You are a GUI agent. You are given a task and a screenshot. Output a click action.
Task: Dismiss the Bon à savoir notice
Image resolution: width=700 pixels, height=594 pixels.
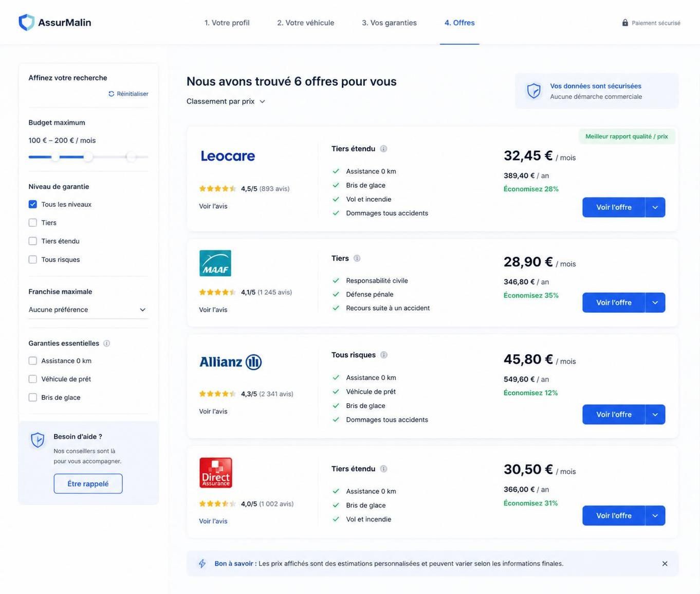[665, 564]
